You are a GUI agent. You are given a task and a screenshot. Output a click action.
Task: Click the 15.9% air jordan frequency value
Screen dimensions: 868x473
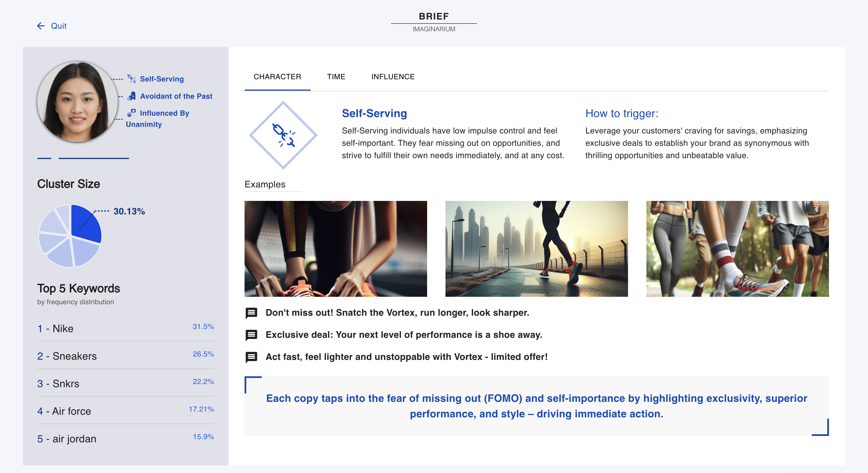(x=203, y=437)
